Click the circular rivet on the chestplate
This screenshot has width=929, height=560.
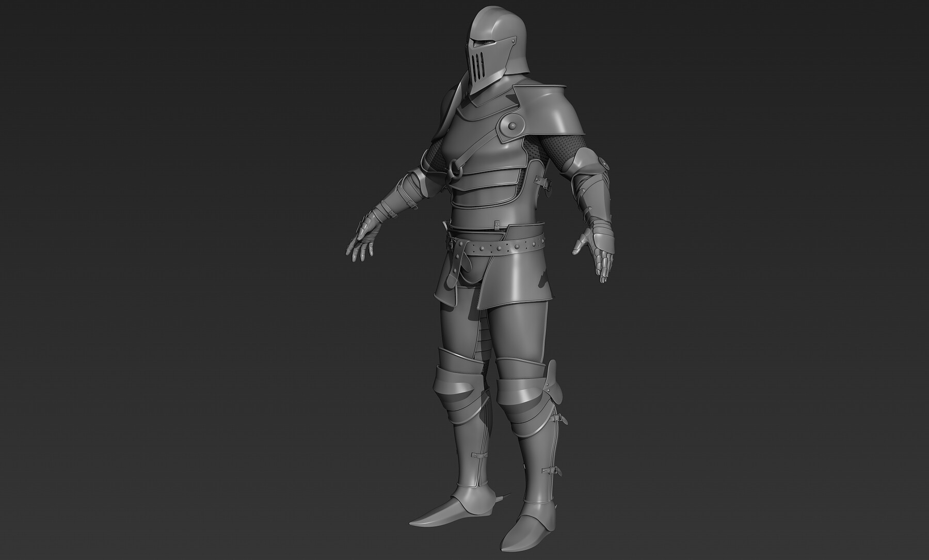pyautogui.click(x=511, y=125)
